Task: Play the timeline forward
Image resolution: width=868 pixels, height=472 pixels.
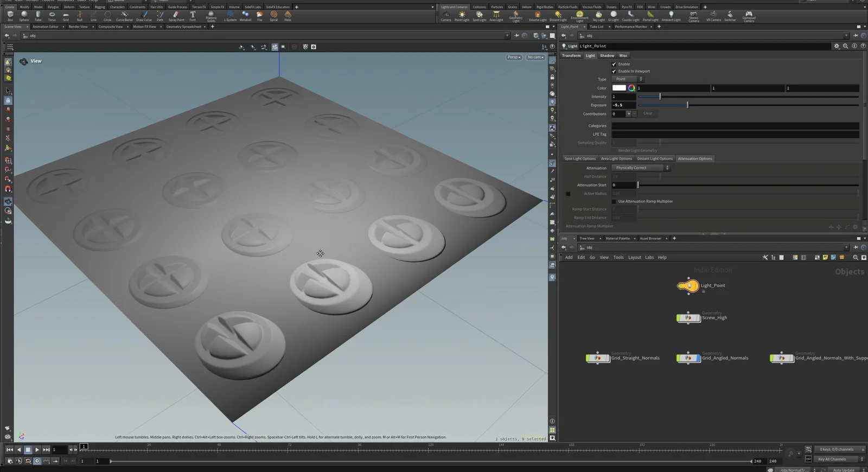Action: pyautogui.click(x=37, y=450)
